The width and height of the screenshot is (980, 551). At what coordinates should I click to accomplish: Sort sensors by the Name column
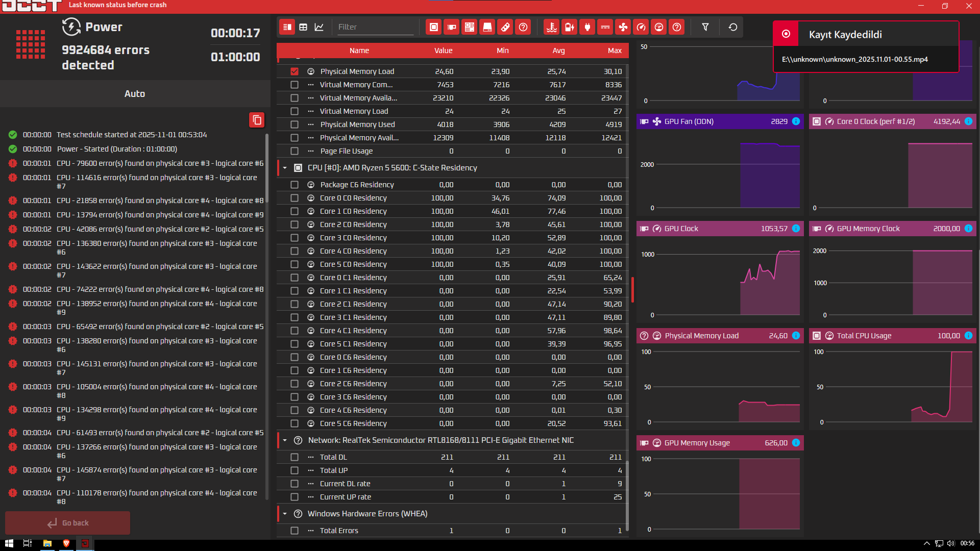[359, 51]
